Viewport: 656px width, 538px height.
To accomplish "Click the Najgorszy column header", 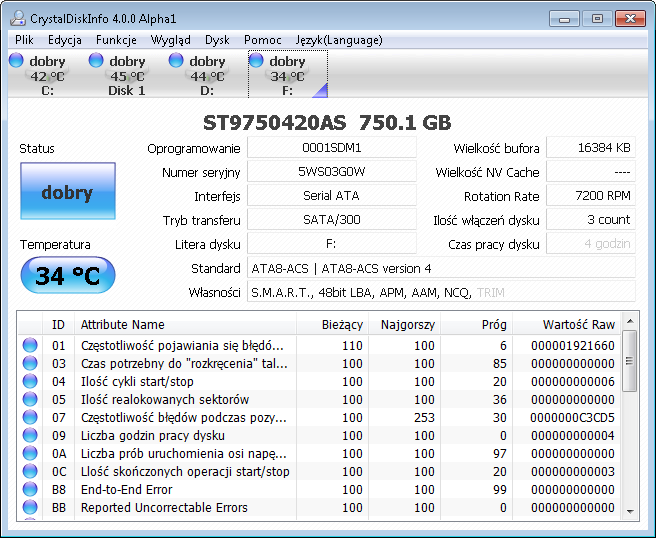I will point(404,324).
